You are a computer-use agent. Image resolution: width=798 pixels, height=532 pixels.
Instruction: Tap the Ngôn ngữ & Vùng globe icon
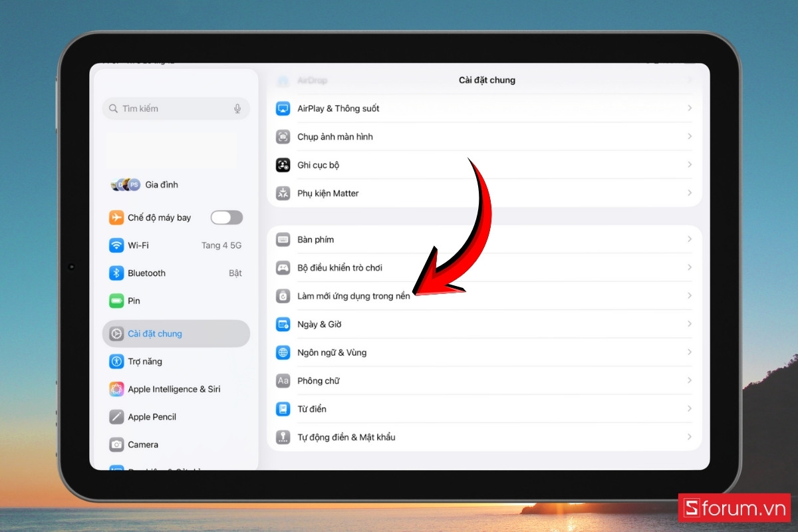(x=283, y=352)
